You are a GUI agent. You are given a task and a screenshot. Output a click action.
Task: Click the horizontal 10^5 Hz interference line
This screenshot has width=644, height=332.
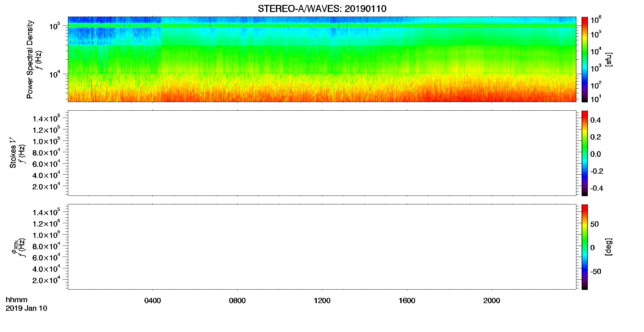click(322, 26)
